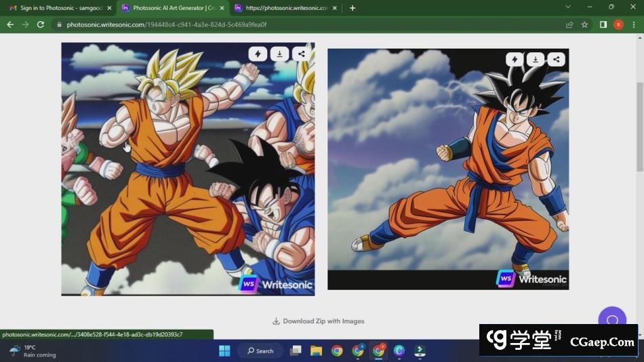Reload the Photosonic page
The image size is (644, 362).
click(41, 24)
